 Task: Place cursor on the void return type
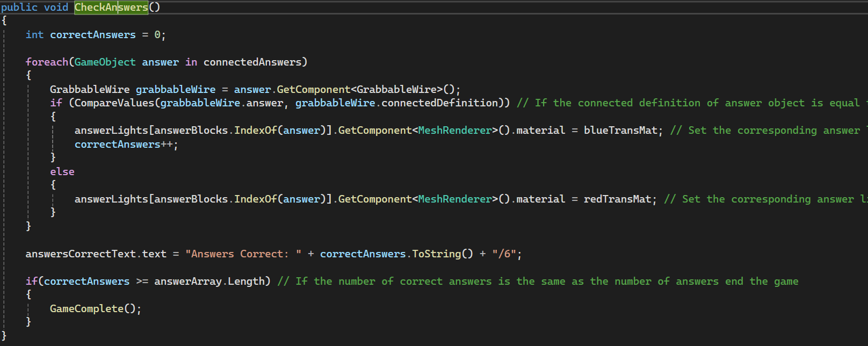tap(56, 8)
